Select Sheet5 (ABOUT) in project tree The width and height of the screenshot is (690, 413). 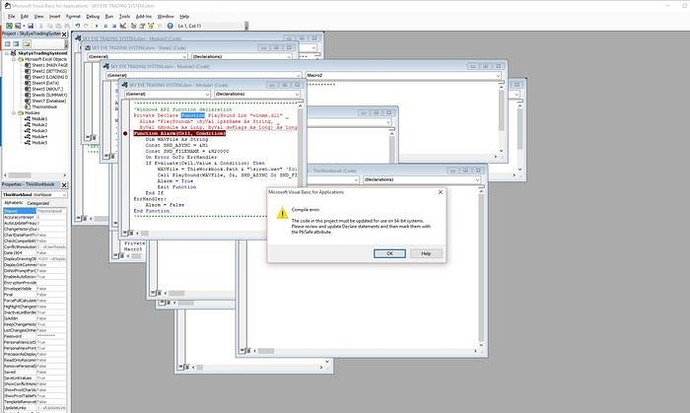click(x=44, y=89)
